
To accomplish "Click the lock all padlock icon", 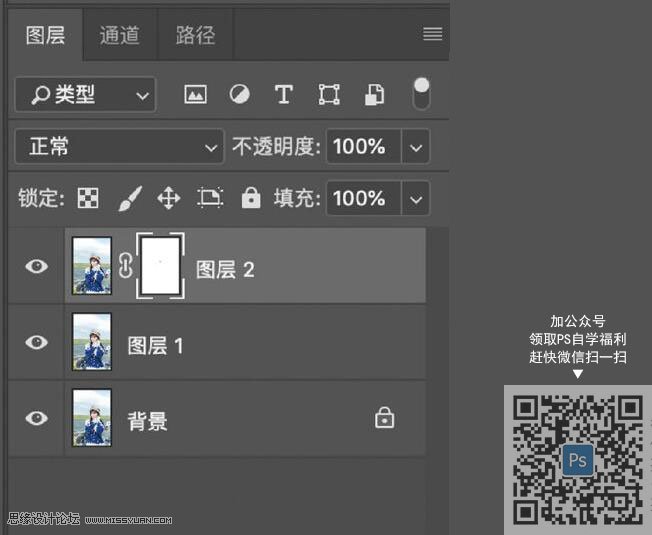I will [x=251, y=198].
